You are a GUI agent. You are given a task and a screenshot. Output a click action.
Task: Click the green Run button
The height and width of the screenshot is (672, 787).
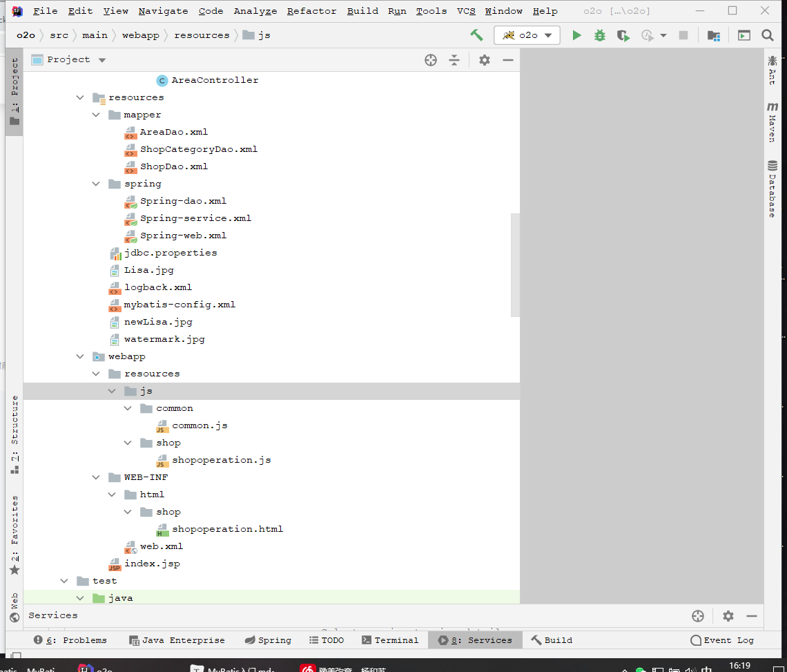click(576, 35)
